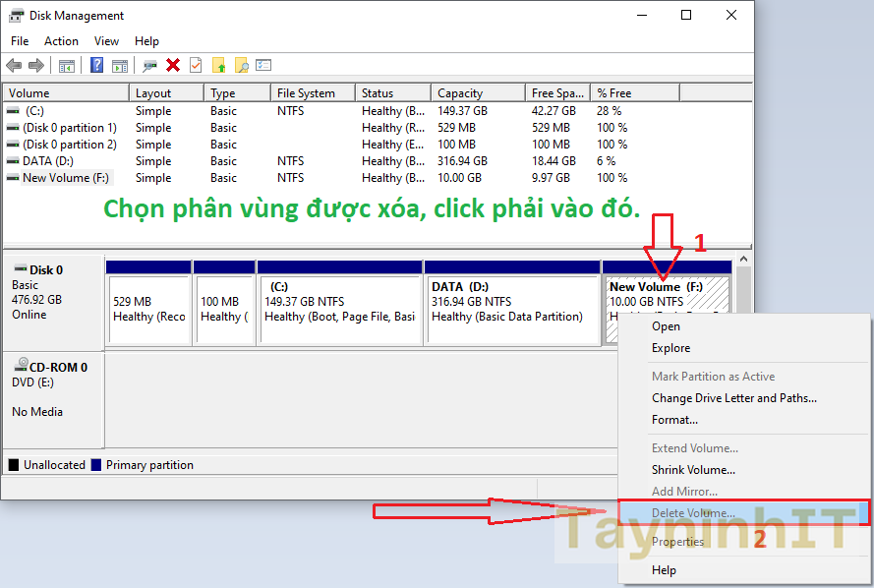This screenshot has height=588, width=874.
Task: Click the magnifier search folder toolbar icon
Action: 241,66
